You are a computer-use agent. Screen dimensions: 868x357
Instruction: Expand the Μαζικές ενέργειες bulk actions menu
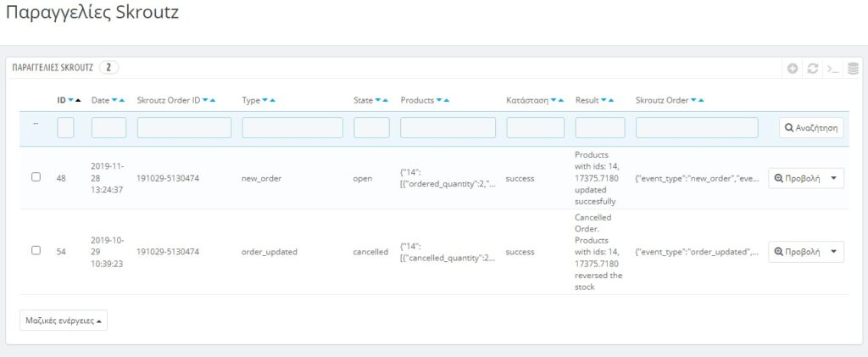point(63,321)
